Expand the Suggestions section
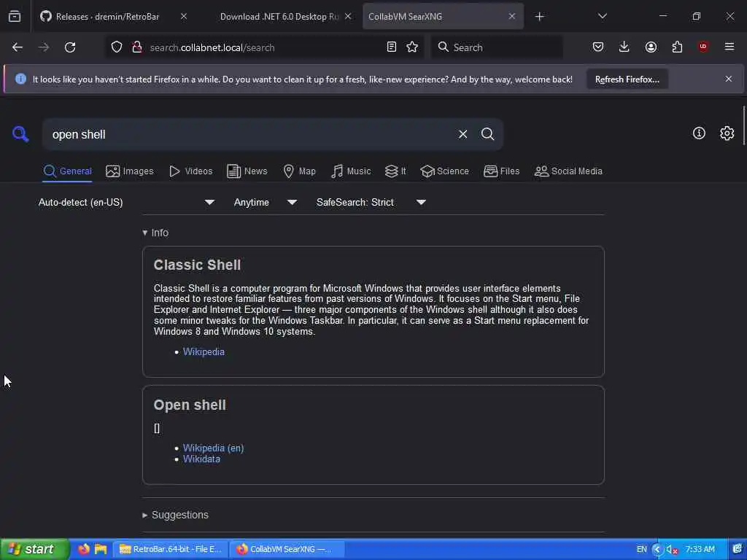 pyautogui.click(x=175, y=515)
